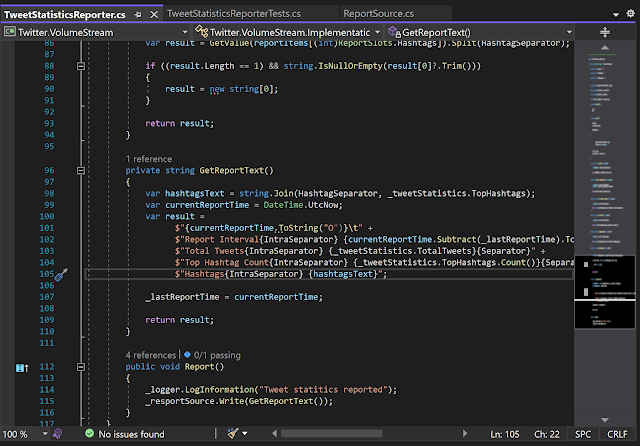This screenshot has width=640, height=446.
Task: Close the TweetStatisticsReporter.cs tab
Action: [x=154, y=15]
